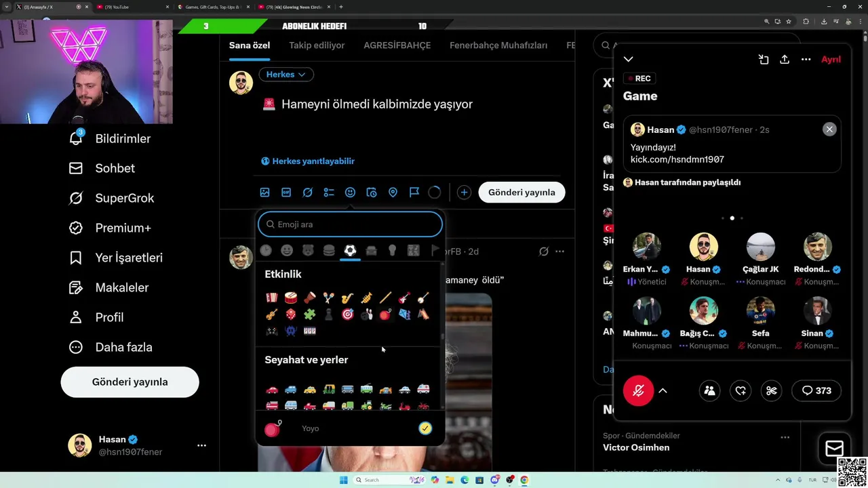Select recent emojis clock category
868x488 pixels.
click(266, 251)
